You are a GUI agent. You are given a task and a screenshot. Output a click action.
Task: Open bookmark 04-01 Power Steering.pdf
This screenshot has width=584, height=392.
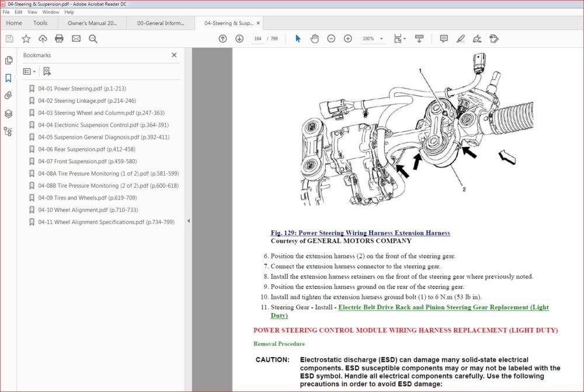tap(82, 89)
